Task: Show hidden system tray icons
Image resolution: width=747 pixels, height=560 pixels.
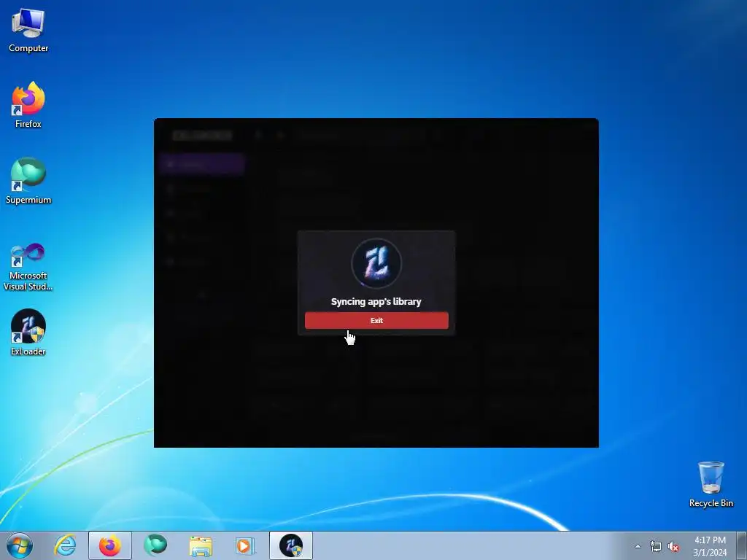Action: (x=638, y=546)
